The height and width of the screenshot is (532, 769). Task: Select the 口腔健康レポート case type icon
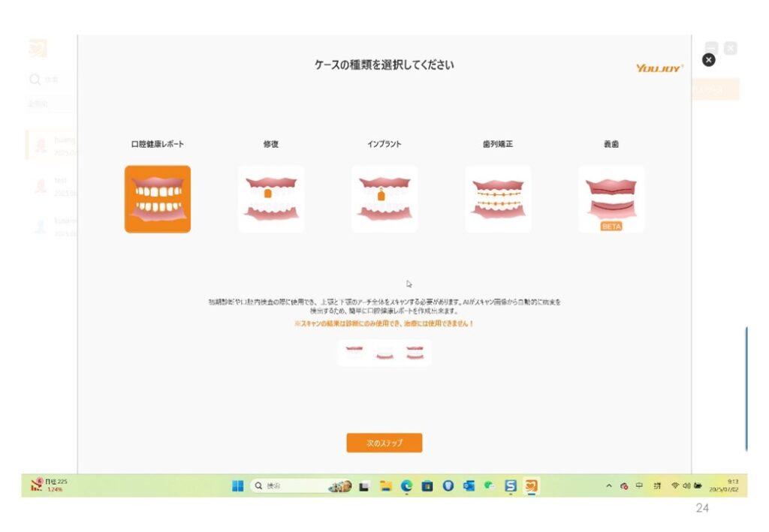(158, 199)
